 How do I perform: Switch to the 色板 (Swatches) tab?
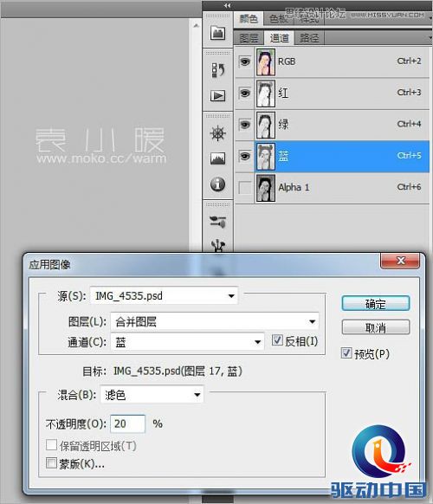pos(278,19)
